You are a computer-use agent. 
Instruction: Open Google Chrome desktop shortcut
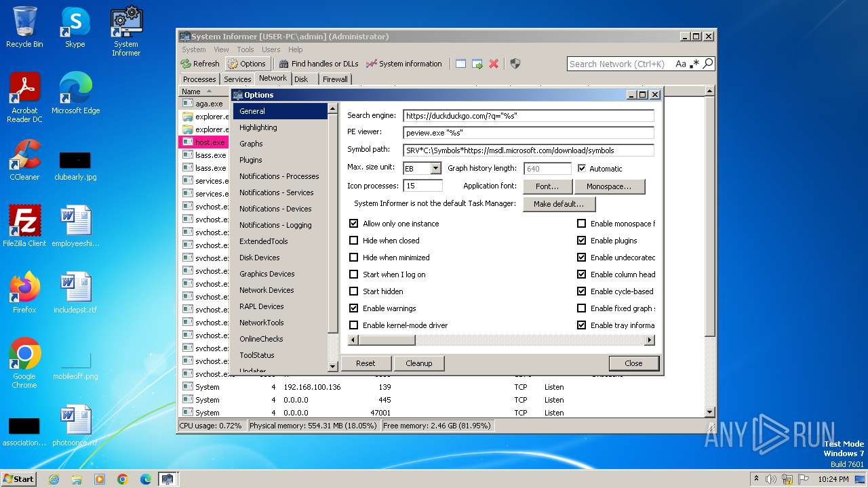[24, 363]
